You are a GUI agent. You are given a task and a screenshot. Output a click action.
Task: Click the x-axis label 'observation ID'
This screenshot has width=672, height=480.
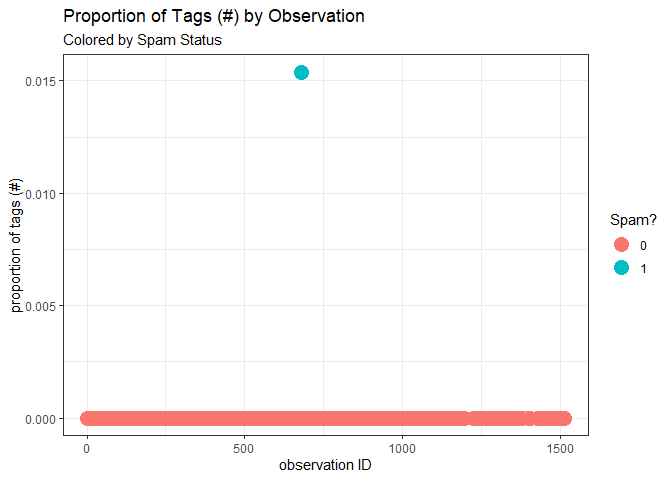pyautogui.click(x=325, y=465)
